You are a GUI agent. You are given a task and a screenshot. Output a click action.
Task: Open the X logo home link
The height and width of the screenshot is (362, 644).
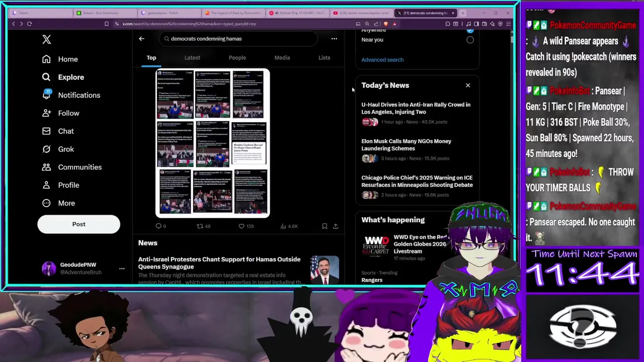47,39
